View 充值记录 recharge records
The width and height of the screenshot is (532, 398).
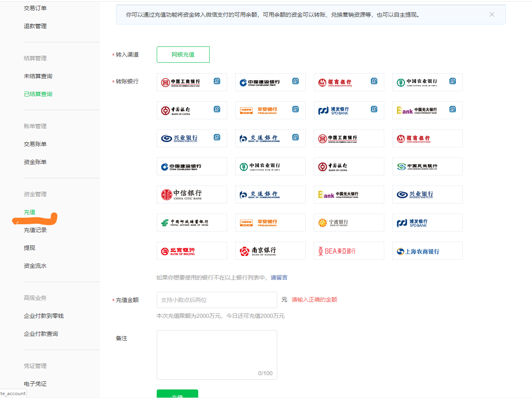point(35,230)
